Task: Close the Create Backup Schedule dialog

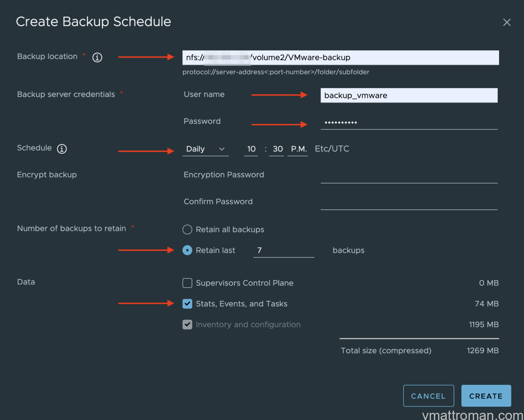Action: [x=507, y=22]
